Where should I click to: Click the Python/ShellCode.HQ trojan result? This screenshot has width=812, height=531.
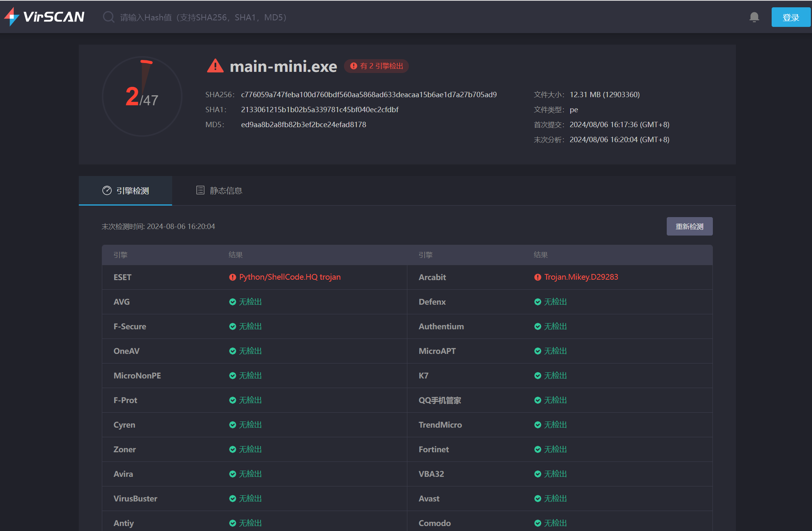tap(290, 277)
